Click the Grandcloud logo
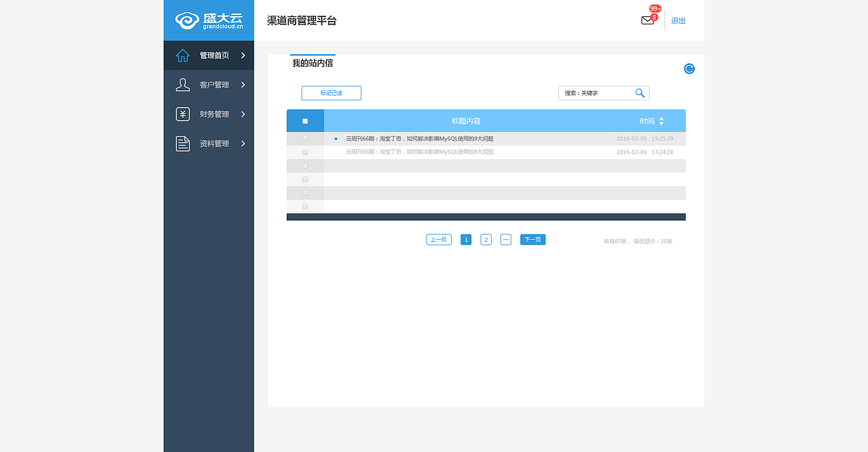The width and height of the screenshot is (868, 452). coord(209,20)
